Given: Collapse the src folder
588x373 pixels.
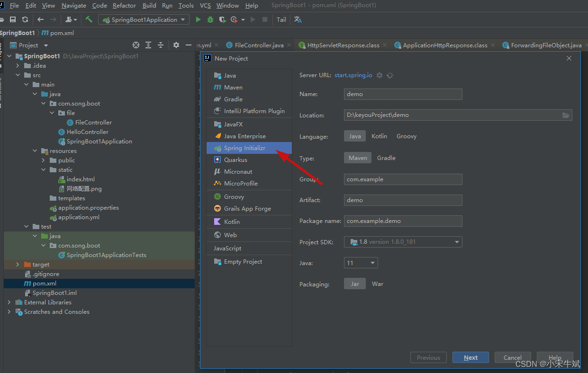Looking at the screenshot, I should (18, 75).
